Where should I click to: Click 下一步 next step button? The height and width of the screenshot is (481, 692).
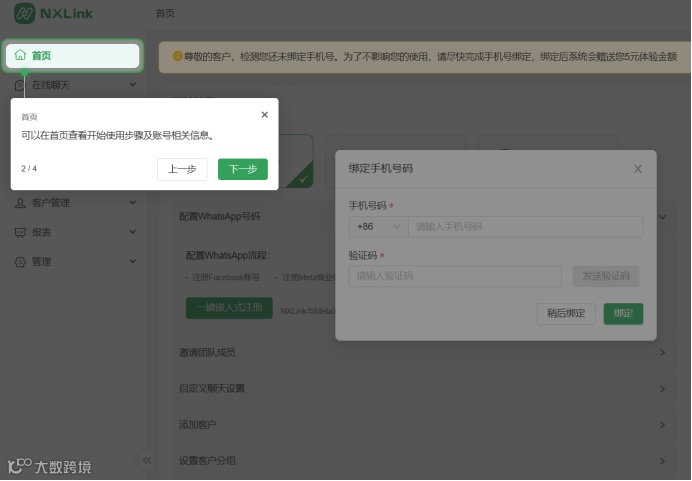pos(243,169)
